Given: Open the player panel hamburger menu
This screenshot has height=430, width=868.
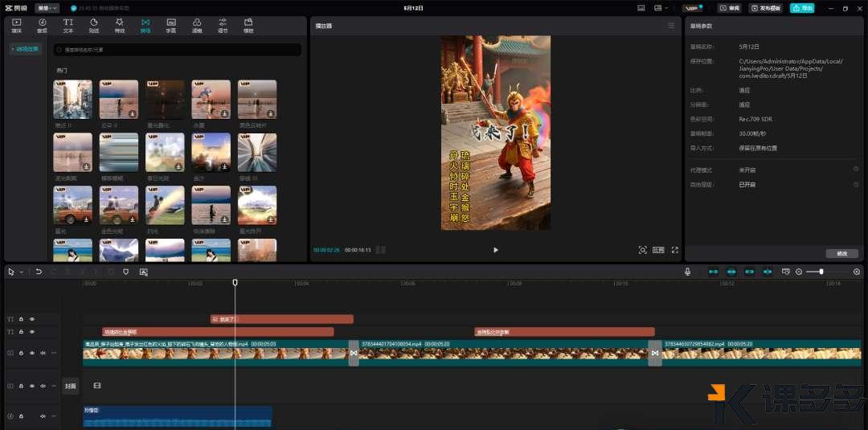Looking at the screenshot, I should (671, 26).
